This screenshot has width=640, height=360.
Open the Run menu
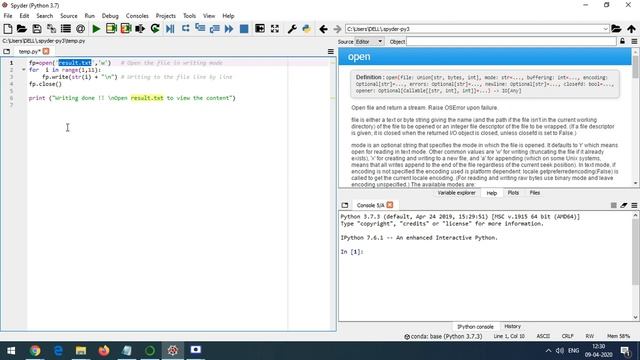pyautogui.click(x=90, y=16)
